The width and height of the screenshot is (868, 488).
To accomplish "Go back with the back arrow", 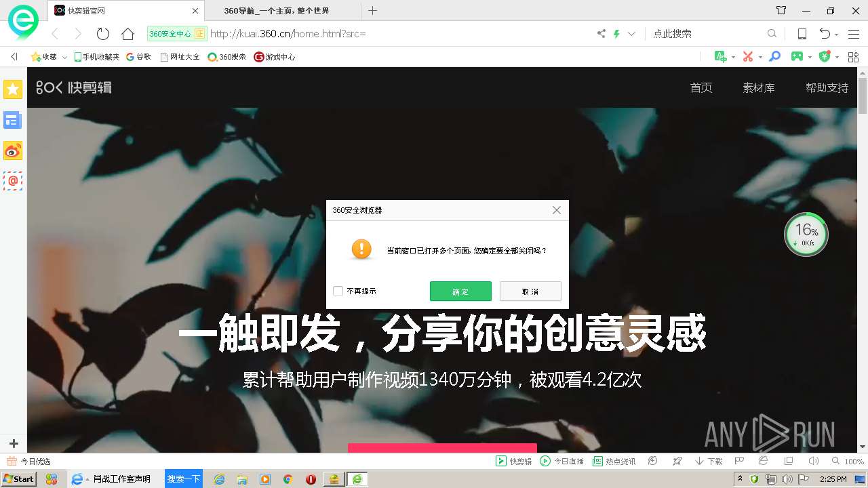I will [x=56, y=34].
